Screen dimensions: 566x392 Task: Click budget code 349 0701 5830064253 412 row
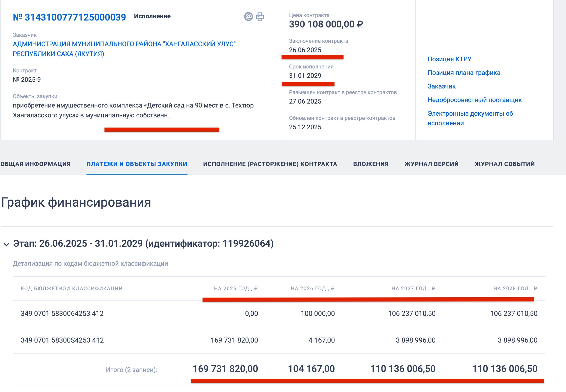62,313
